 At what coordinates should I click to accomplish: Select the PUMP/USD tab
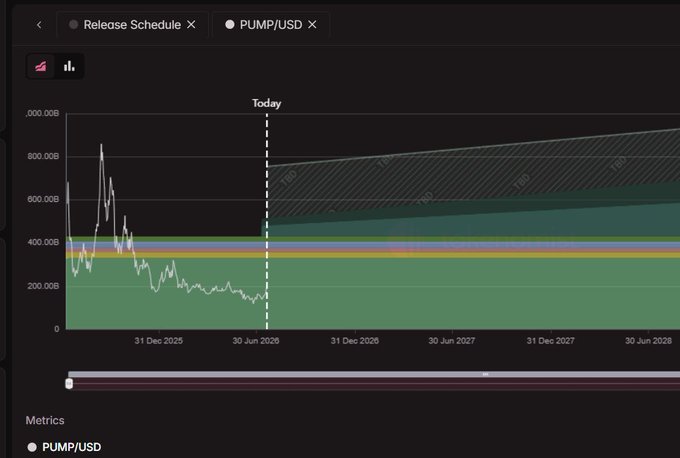coord(271,25)
